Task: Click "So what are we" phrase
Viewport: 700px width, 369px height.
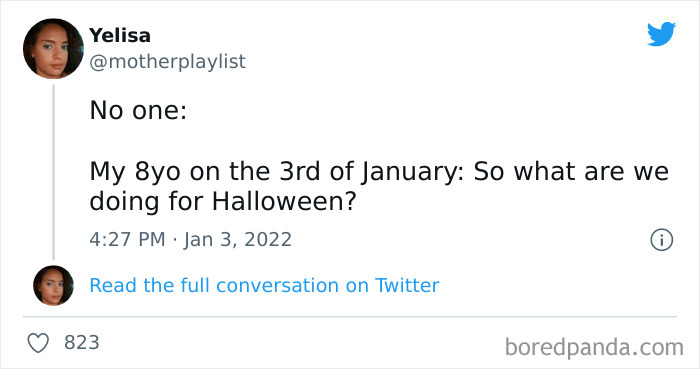Action: (571, 171)
